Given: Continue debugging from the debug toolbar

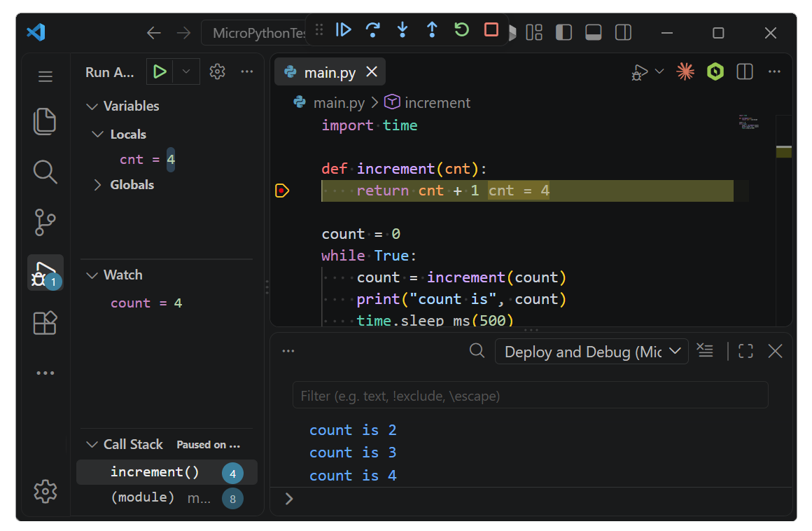Looking at the screenshot, I should (x=343, y=30).
